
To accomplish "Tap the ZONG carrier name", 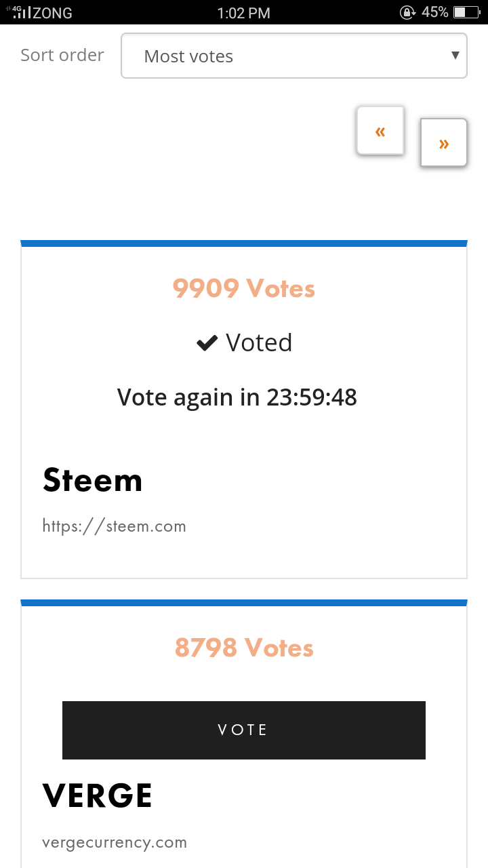I will point(53,13).
